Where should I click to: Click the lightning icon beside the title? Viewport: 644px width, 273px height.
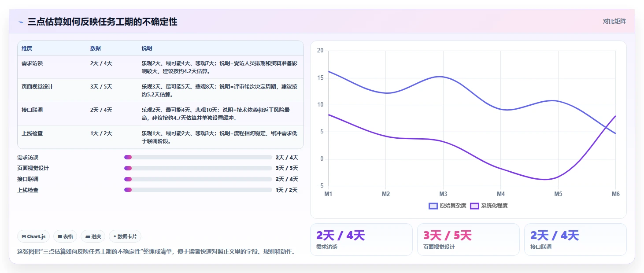tap(21, 22)
